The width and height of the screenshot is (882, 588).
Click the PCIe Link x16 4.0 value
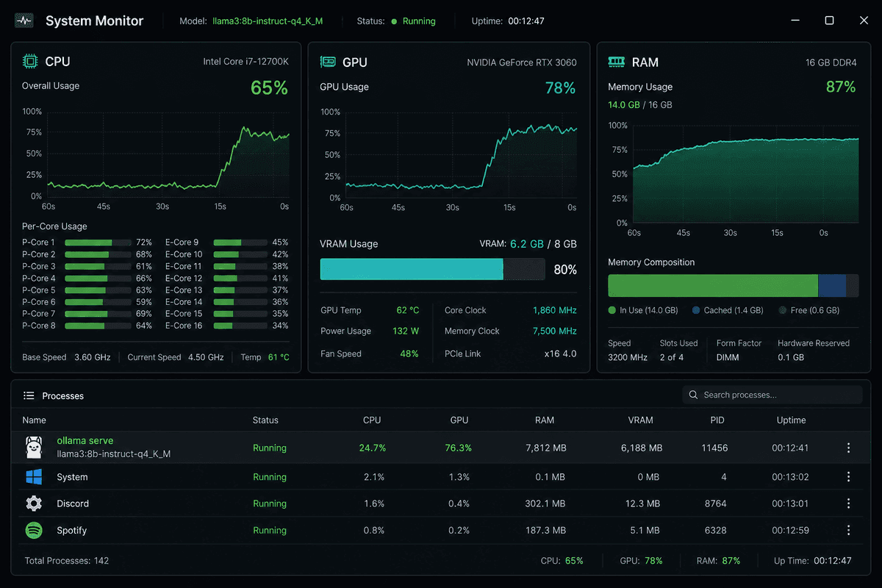click(x=560, y=354)
